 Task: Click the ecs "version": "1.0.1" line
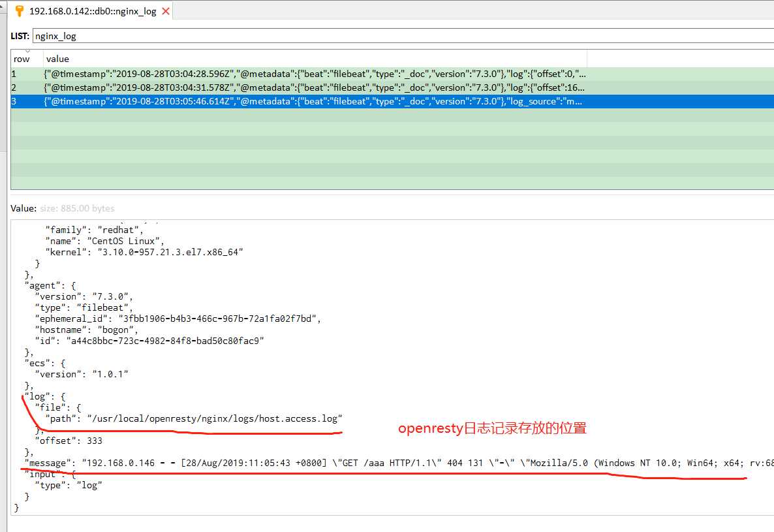point(82,375)
